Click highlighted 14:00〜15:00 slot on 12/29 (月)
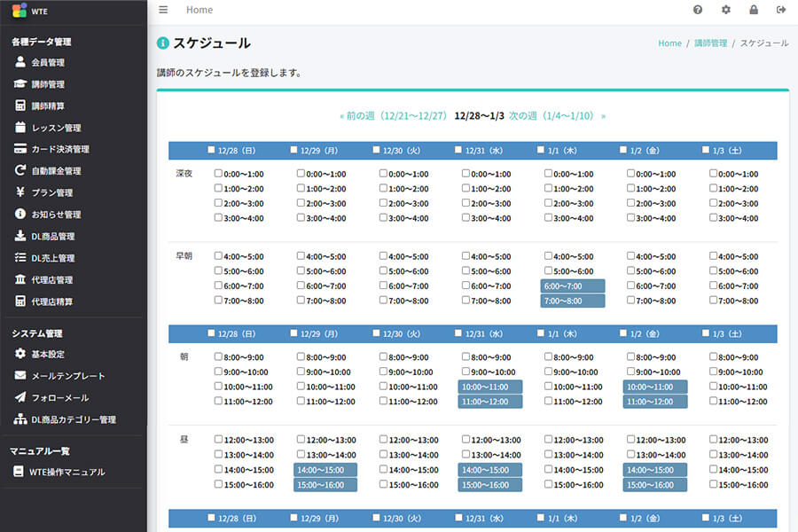 coord(325,470)
